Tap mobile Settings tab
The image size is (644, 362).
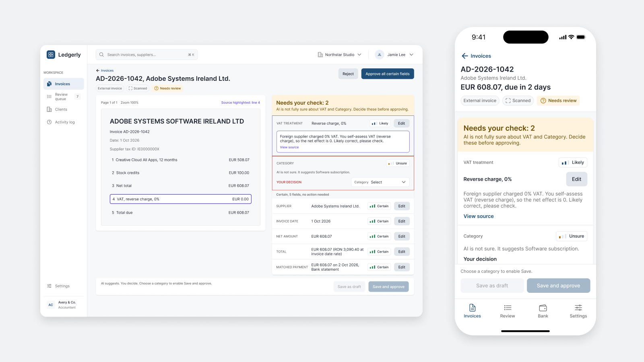[578, 311]
